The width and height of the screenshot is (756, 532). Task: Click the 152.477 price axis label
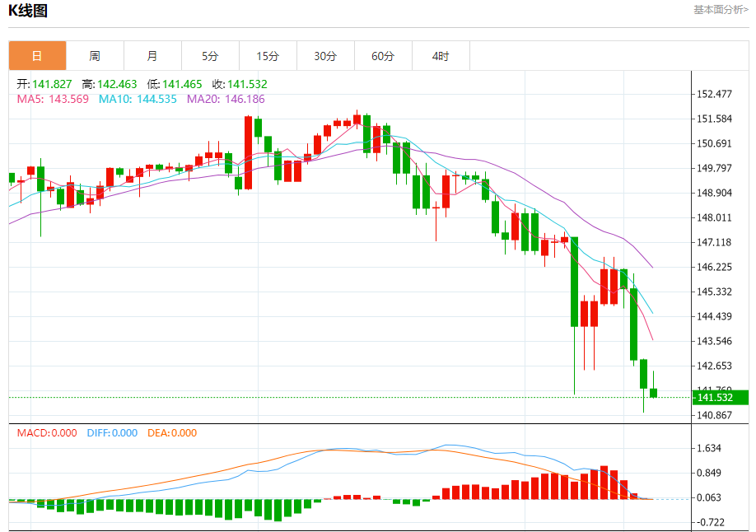[x=715, y=94]
